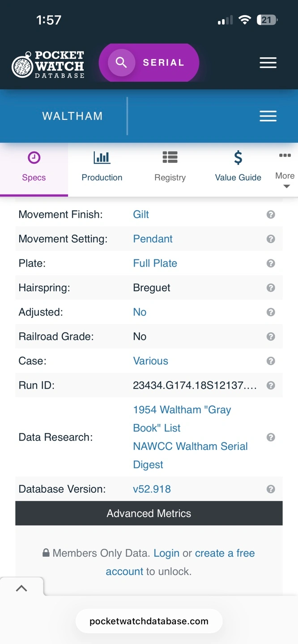Open the 1954 Waltham "Gray Book" List link

182,419
